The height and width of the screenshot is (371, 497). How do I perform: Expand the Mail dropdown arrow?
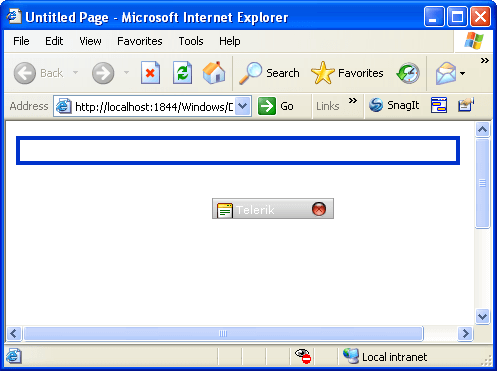pyautogui.click(x=462, y=73)
